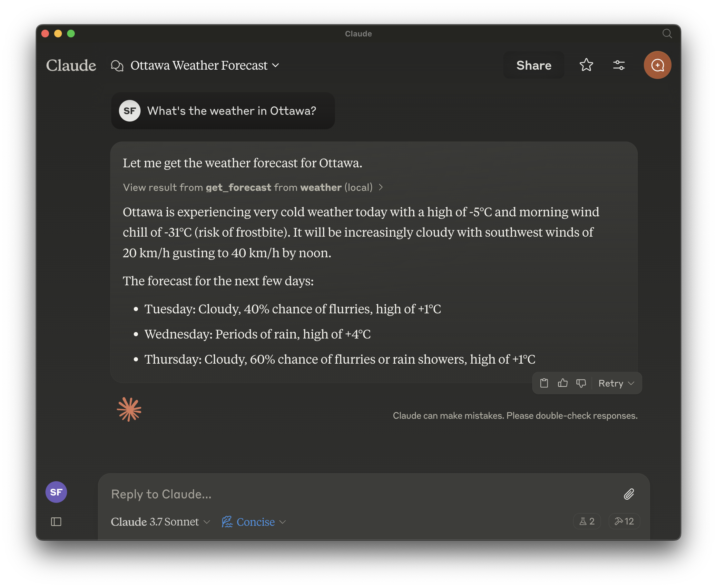717x588 pixels.
Task: Click 'The forecast for the next few days' text
Action: coord(218,281)
